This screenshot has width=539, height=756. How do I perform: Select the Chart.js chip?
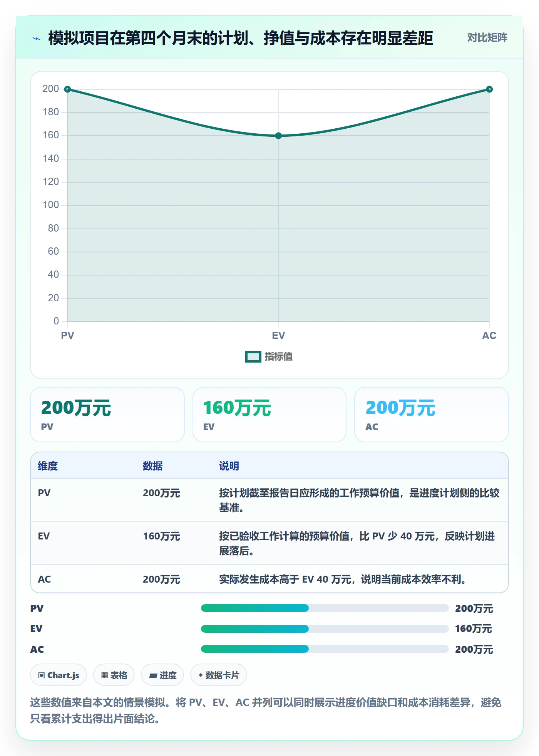coord(59,675)
